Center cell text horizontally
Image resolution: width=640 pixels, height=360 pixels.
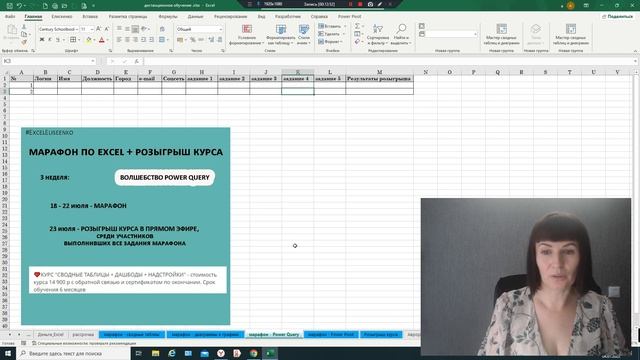[127, 40]
